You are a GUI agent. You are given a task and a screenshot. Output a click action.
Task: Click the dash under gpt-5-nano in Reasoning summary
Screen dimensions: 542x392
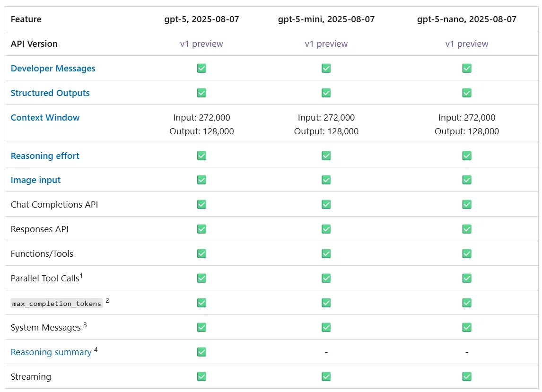(467, 352)
